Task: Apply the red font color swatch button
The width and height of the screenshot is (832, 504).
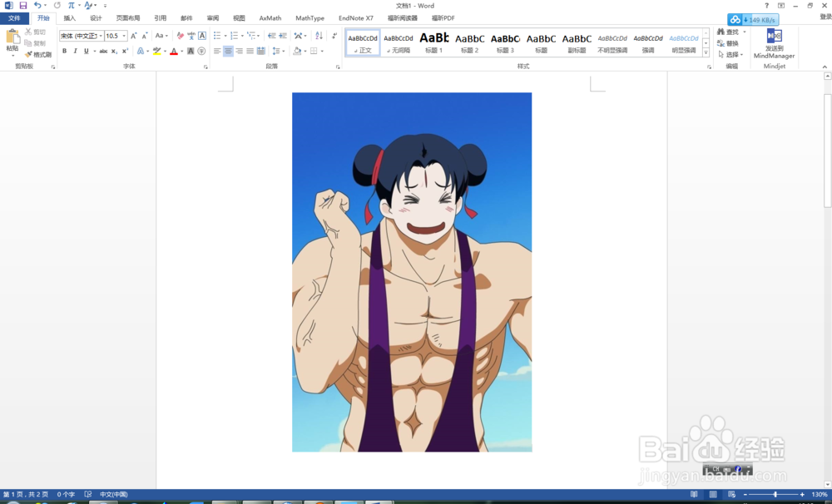Action: pos(173,51)
